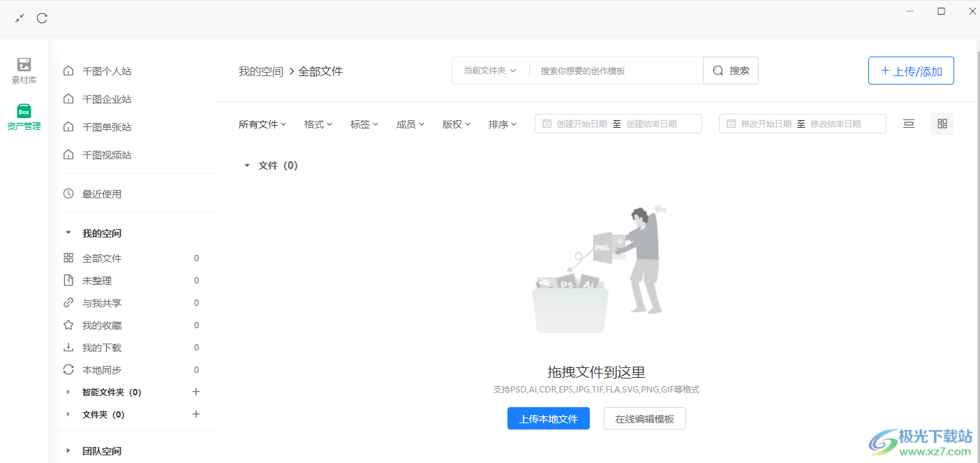The height and width of the screenshot is (463, 980).
Task: Click the sync icon for 本地同步
Action: click(x=68, y=369)
